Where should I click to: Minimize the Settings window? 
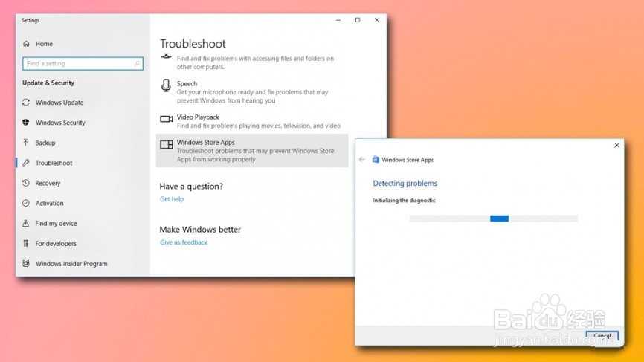[338, 20]
